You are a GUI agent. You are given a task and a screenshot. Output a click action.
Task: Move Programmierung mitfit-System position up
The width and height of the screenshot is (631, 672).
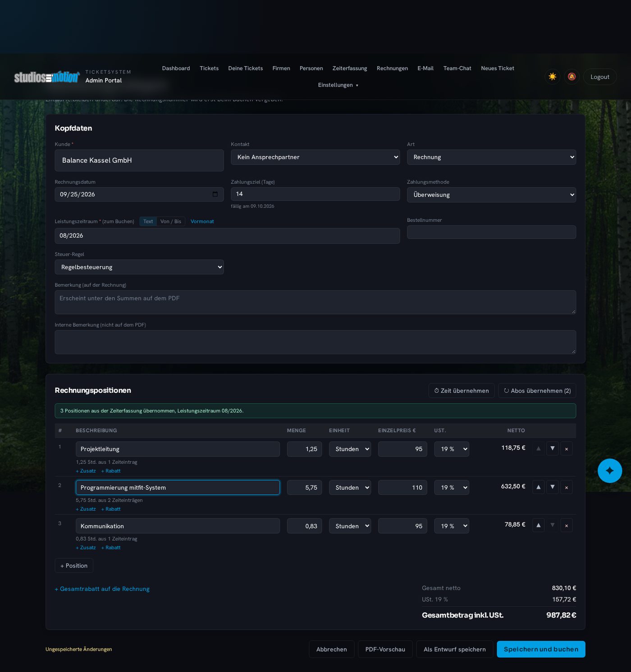click(x=538, y=487)
